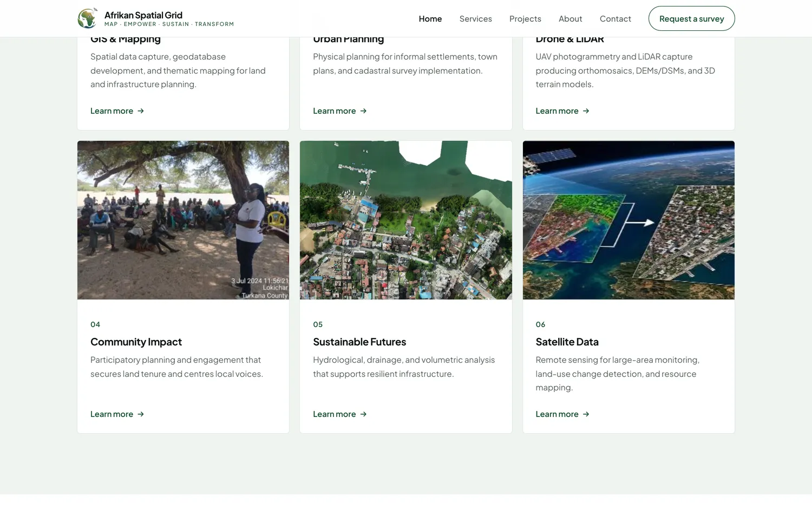
Task: Go to the Home nav item
Action: tap(430, 19)
